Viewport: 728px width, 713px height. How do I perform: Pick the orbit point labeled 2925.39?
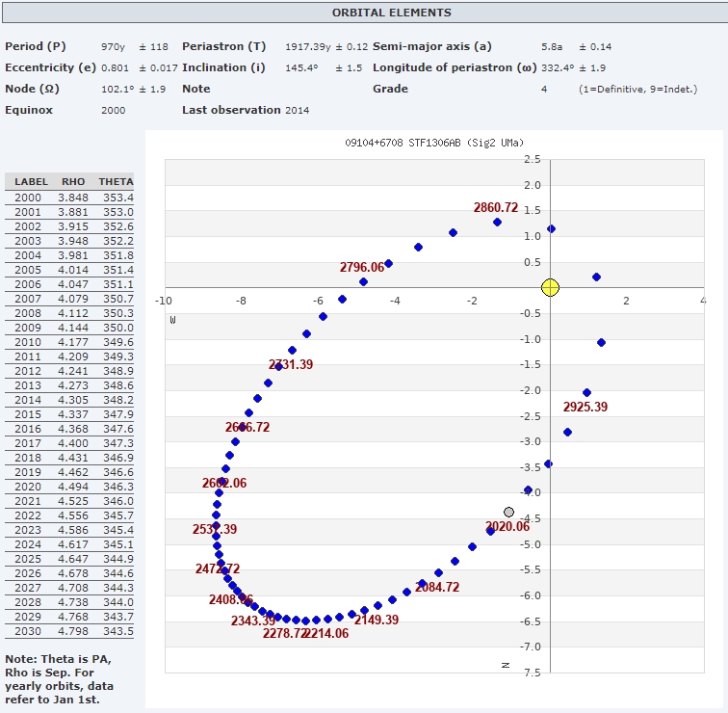[586, 392]
